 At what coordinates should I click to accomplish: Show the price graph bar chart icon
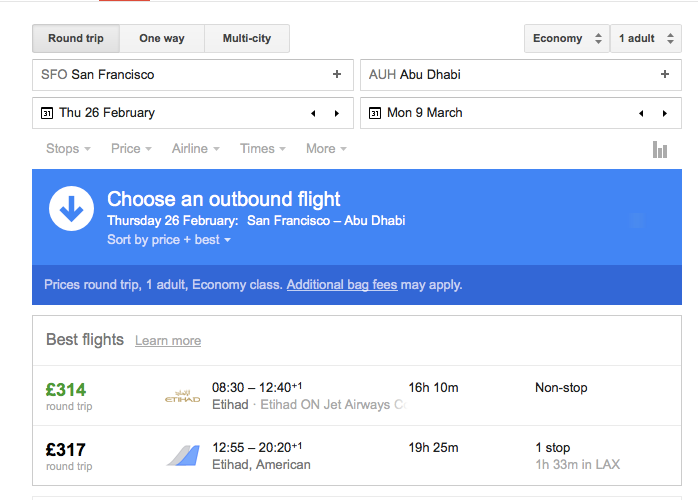click(x=659, y=149)
